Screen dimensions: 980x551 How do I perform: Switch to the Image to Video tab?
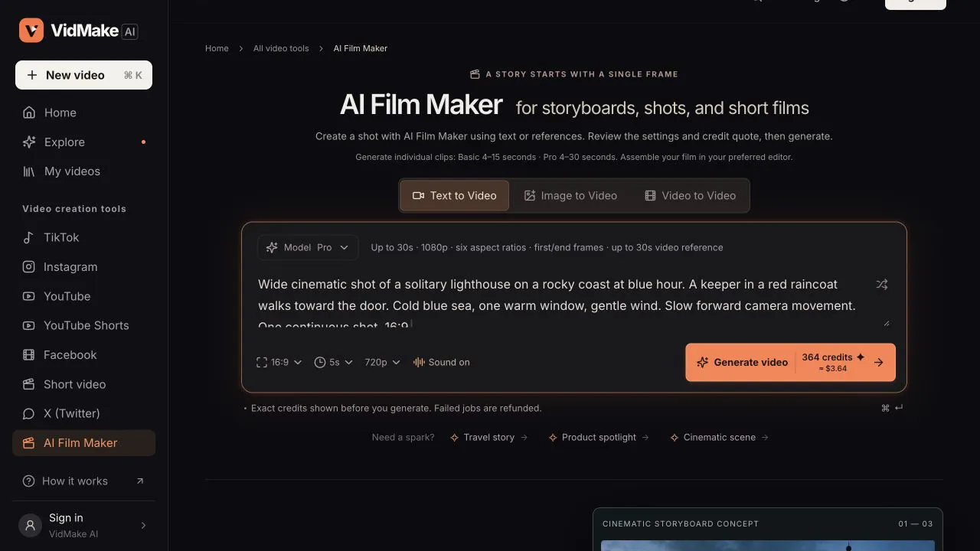tap(570, 195)
